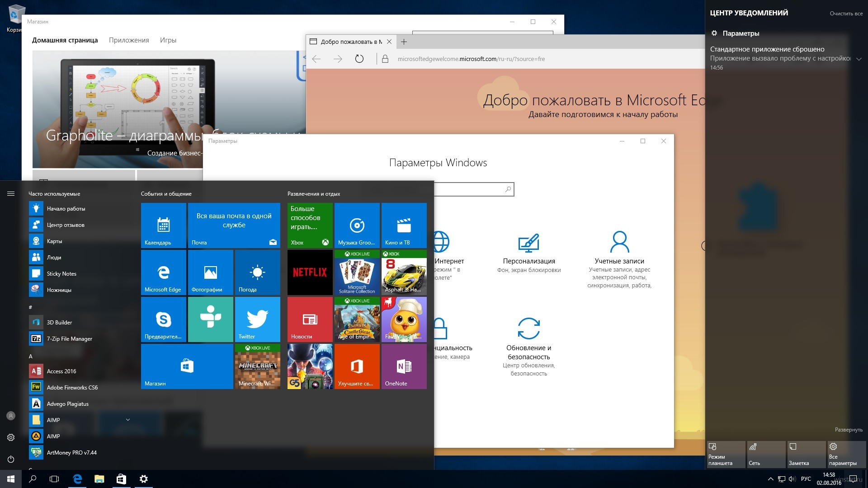Open the Start menu power icon
This screenshot has height=488, width=868.
click(11, 459)
